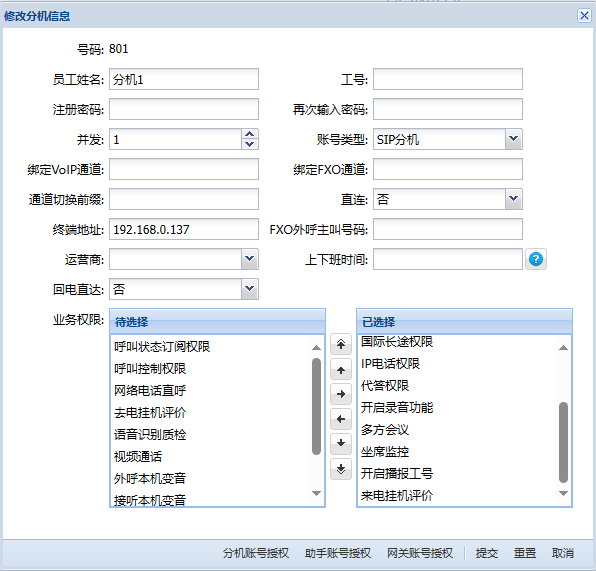Click the 注册密码 input field
The image size is (596, 571).
point(184,109)
